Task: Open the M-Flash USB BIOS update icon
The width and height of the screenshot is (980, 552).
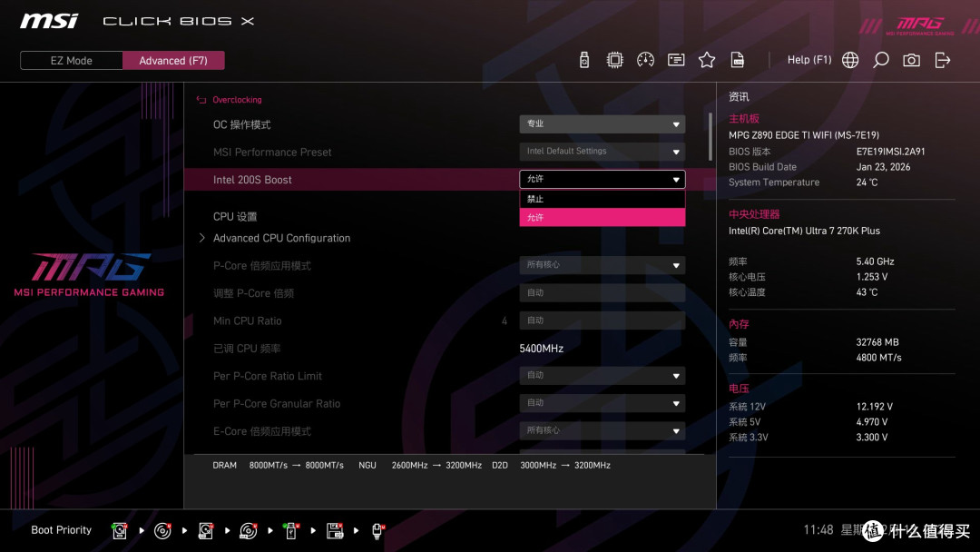Action: (x=583, y=60)
